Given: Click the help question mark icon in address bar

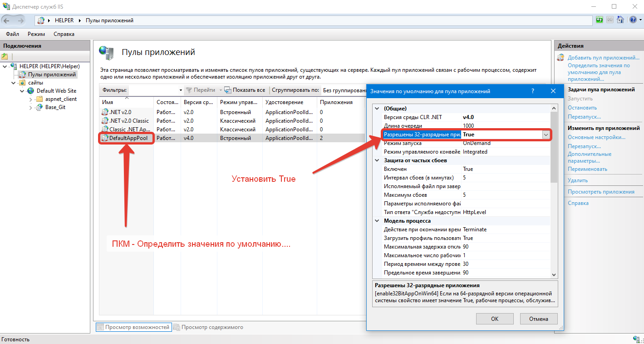Looking at the screenshot, I should pos(633,20).
